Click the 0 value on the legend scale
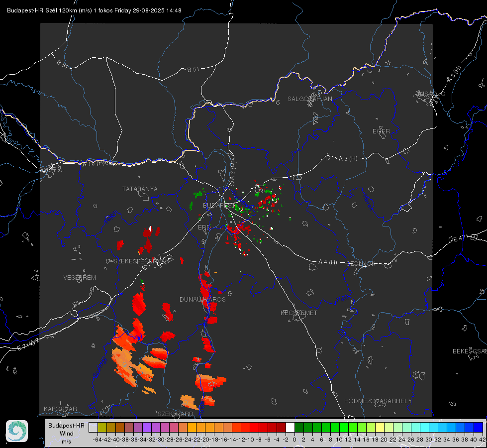Viewport: 487px width, 448px height. pos(294,440)
